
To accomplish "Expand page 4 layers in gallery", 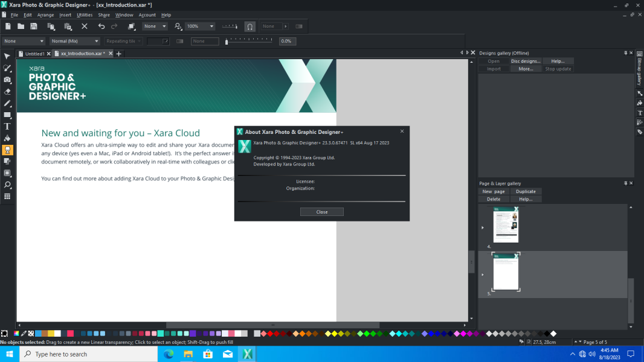I will (483, 227).
